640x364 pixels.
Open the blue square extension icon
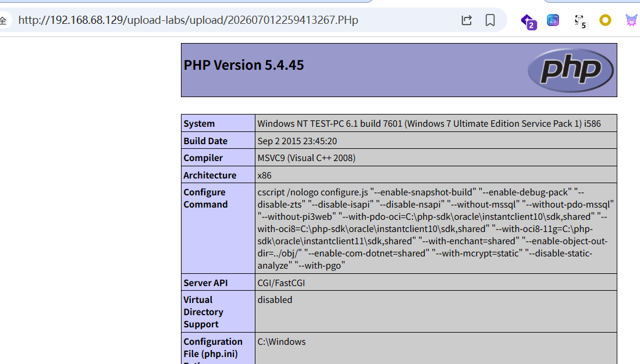pyautogui.click(x=553, y=20)
